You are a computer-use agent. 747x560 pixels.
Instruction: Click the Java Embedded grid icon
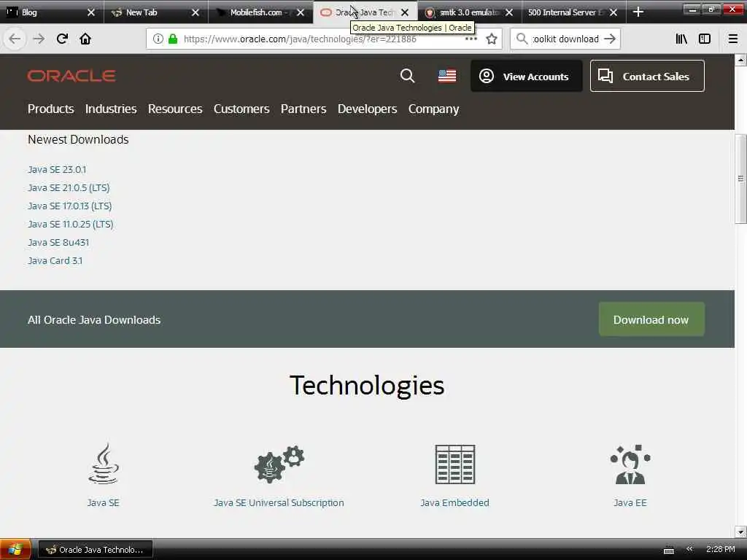coord(455,464)
